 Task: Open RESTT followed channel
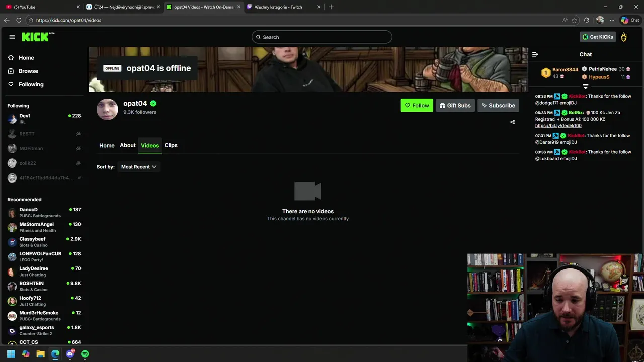click(x=44, y=134)
